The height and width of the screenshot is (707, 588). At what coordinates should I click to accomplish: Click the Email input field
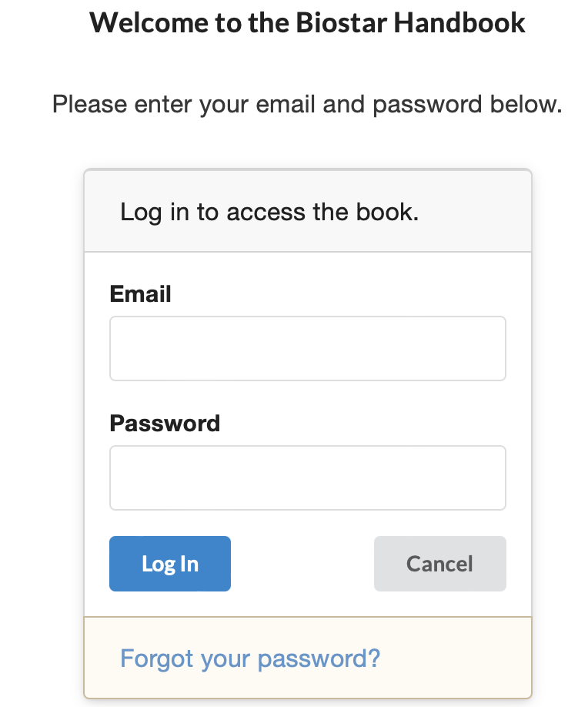[307, 348]
